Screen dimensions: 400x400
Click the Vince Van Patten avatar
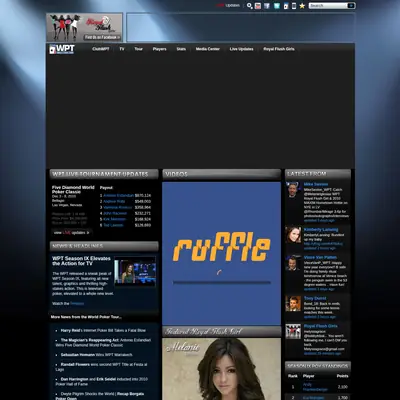(x=293, y=263)
